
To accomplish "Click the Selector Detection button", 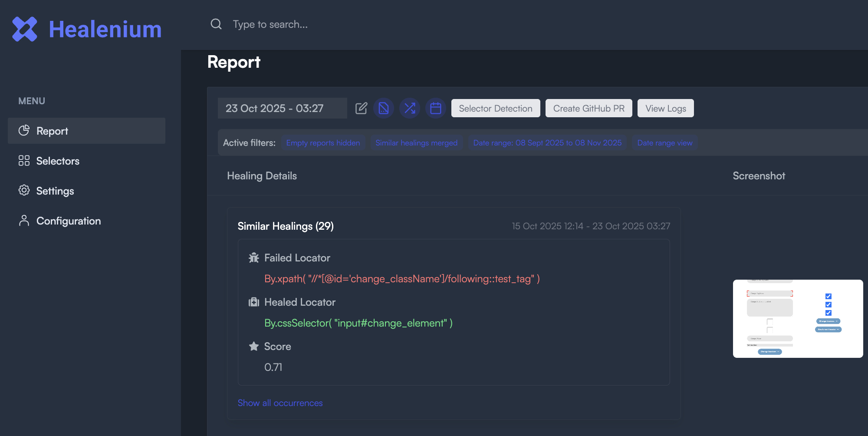I will pyautogui.click(x=496, y=108).
